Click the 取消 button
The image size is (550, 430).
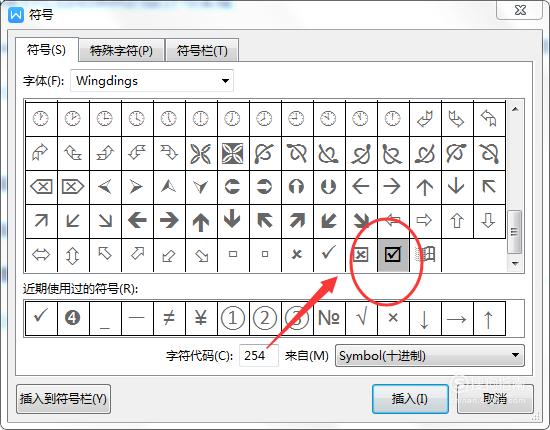(x=495, y=399)
